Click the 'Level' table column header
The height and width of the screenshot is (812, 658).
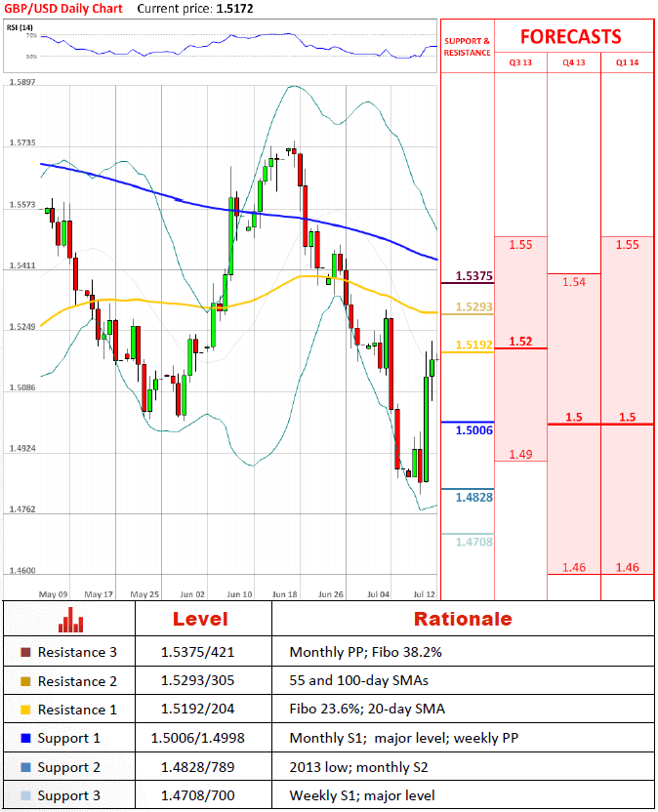[x=200, y=619]
